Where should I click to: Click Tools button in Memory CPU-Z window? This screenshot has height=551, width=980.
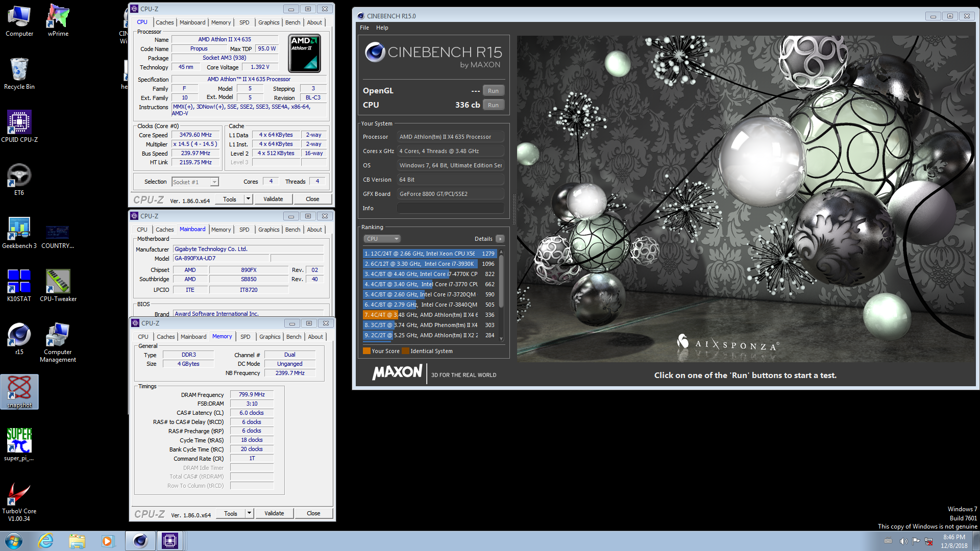(x=231, y=513)
